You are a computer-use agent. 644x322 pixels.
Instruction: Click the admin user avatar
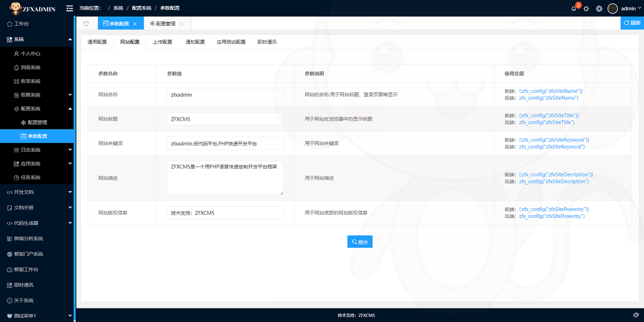click(613, 9)
